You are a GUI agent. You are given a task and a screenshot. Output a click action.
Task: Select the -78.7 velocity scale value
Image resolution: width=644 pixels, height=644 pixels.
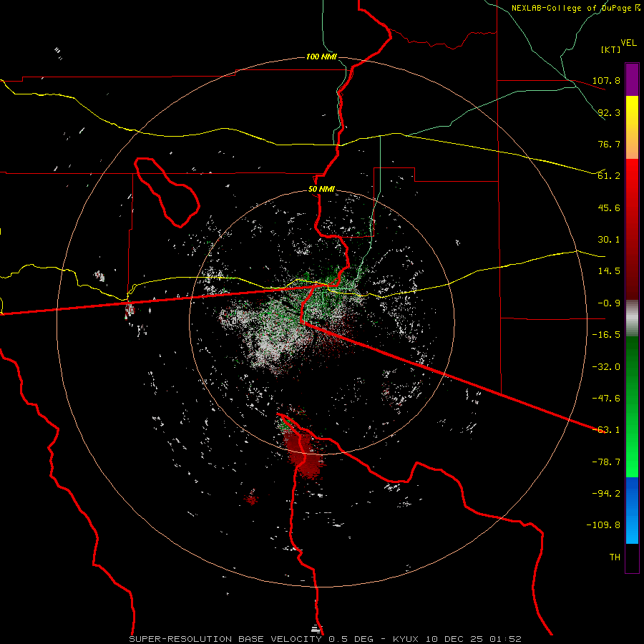(606, 462)
